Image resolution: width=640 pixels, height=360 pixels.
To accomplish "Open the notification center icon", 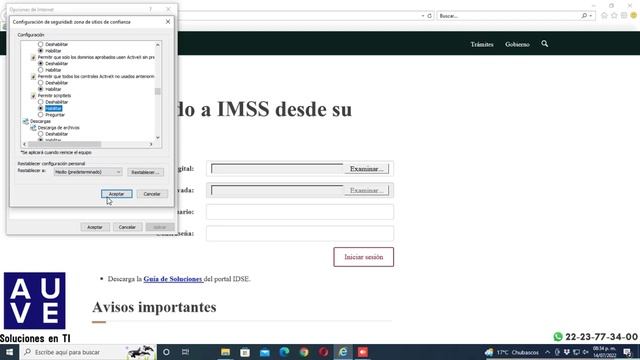I will pos(627,352).
